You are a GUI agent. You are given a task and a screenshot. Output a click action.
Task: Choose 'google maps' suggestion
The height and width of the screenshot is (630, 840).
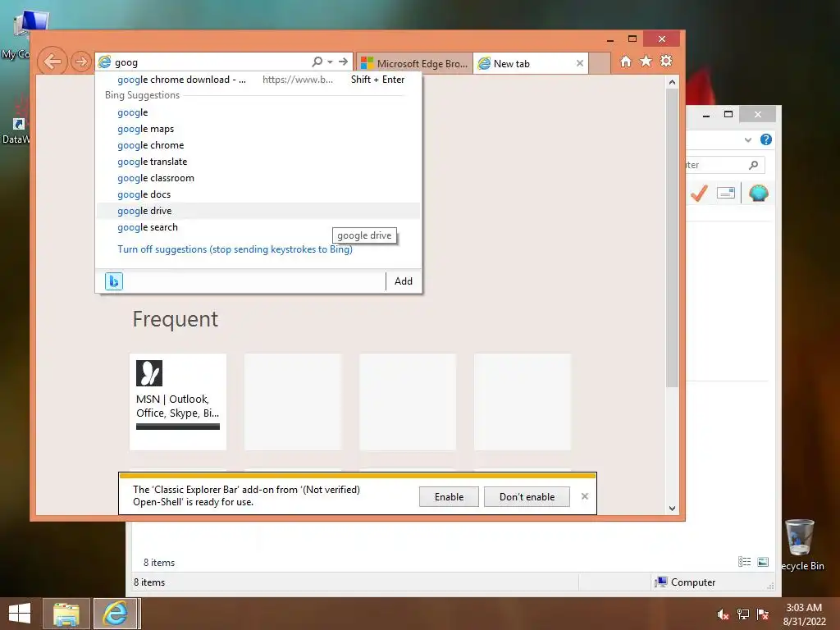[258, 129]
